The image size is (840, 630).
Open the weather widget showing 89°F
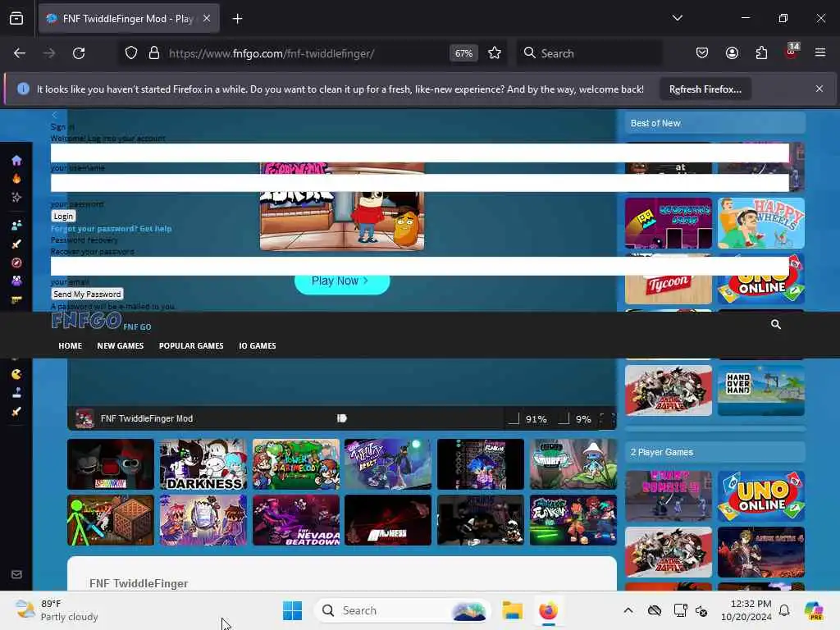click(57, 610)
